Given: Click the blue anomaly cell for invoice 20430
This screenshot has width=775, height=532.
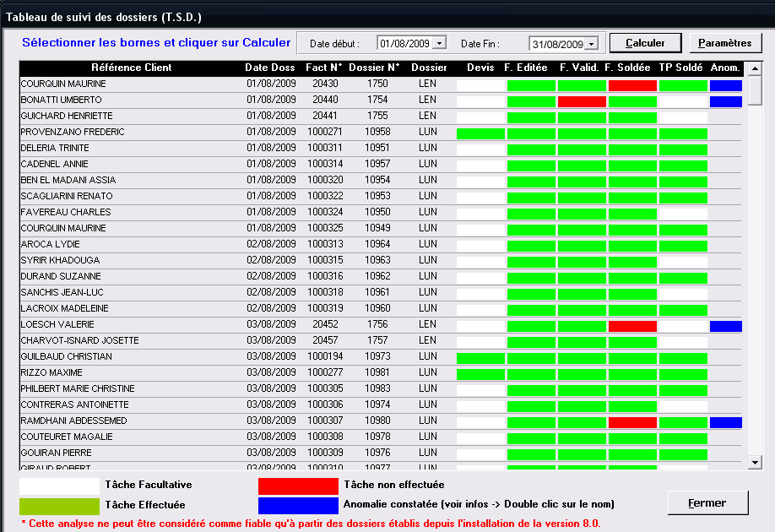Looking at the screenshot, I should [725, 85].
